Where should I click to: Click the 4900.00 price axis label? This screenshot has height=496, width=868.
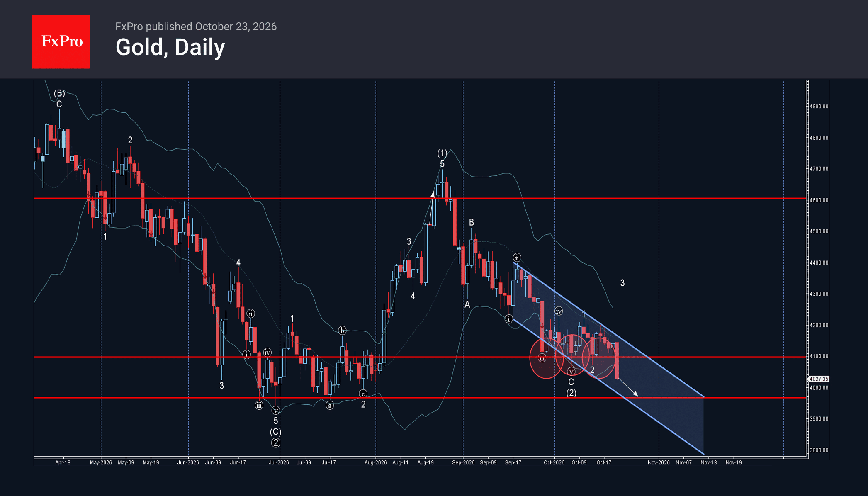[x=819, y=106]
